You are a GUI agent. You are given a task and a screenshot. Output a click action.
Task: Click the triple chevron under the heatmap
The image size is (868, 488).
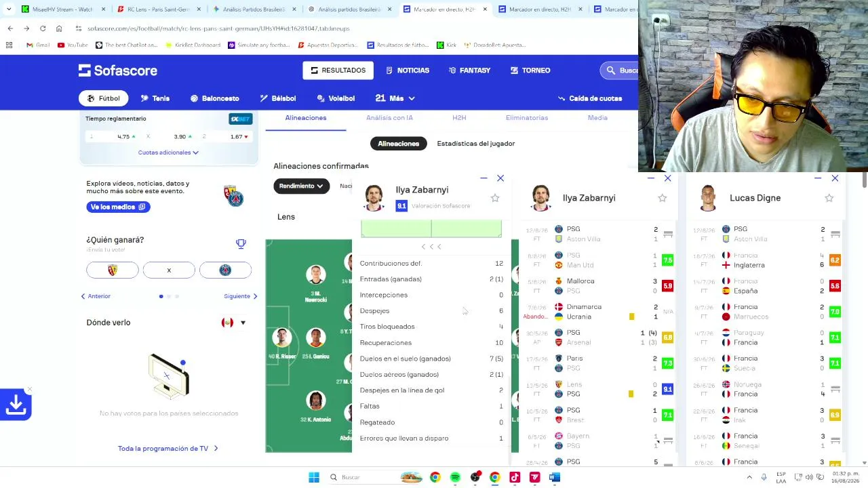pyautogui.click(x=431, y=247)
